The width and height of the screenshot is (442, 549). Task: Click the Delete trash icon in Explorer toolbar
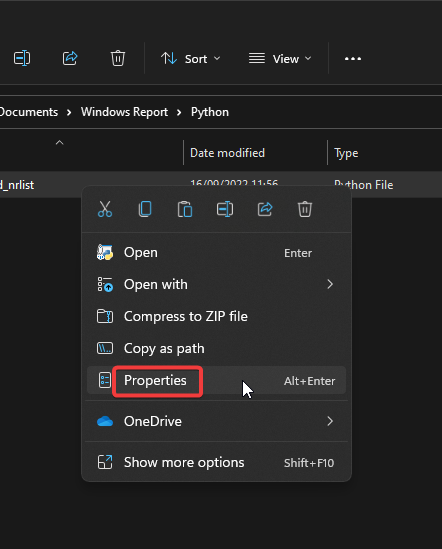click(118, 58)
